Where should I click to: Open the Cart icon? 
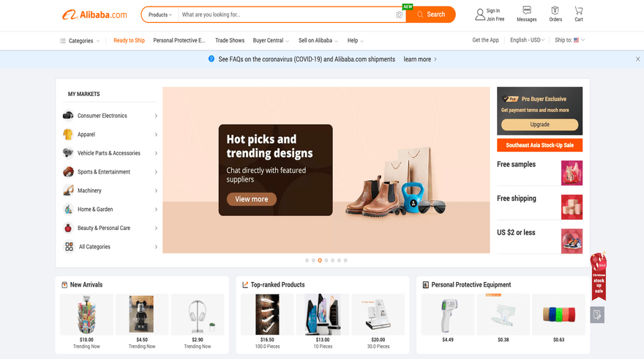click(578, 11)
